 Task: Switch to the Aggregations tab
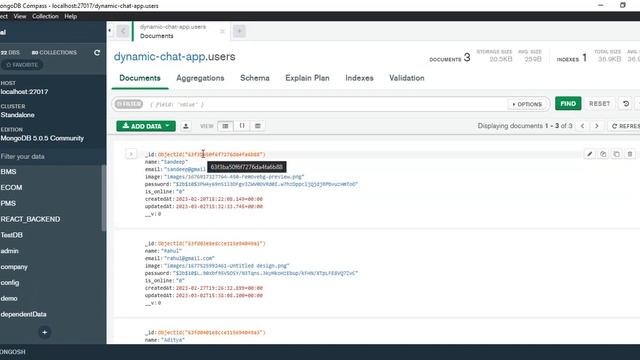[x=200, y=78]
